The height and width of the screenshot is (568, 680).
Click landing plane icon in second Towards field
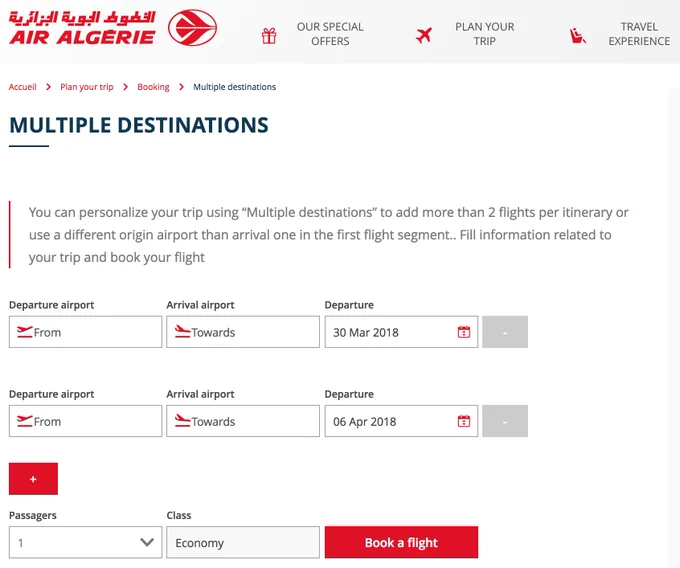pyautogui.click(x=182, y=421)
